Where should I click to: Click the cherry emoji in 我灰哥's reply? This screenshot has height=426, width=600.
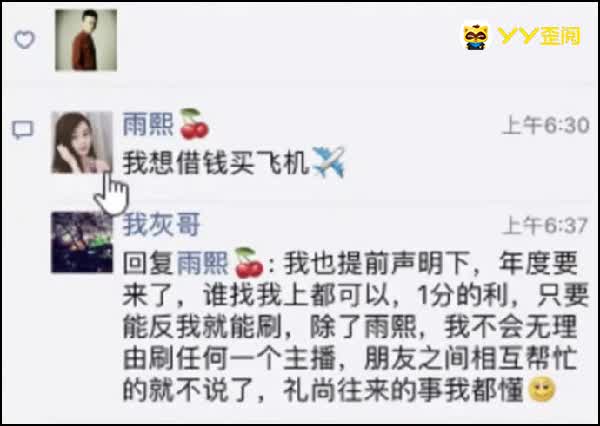pyautogui.click(x=249, y=263)
